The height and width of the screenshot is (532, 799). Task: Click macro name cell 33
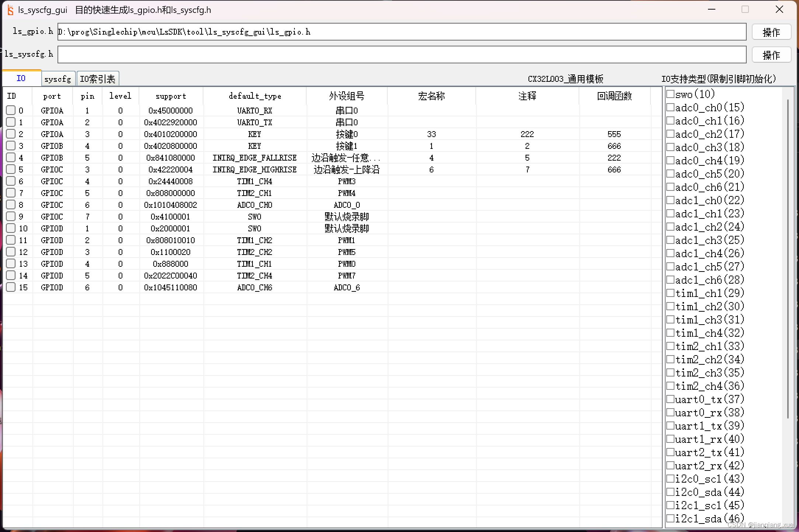(432, 134)
